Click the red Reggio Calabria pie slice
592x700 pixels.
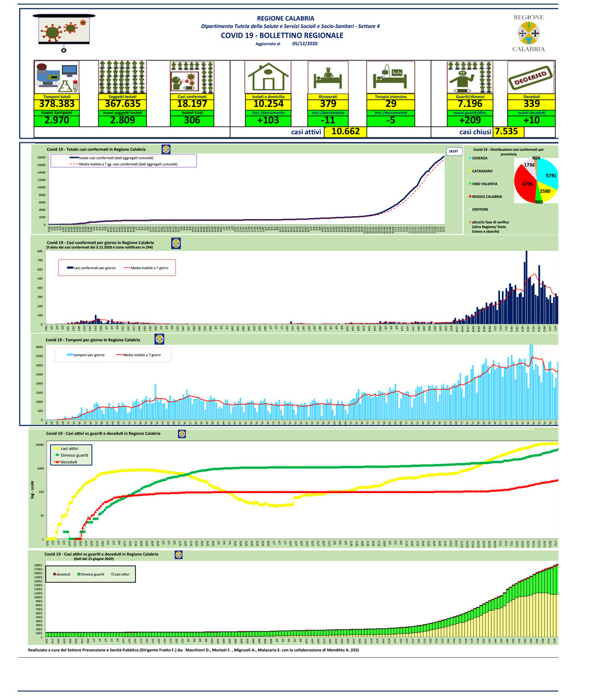tap(526, 185)
